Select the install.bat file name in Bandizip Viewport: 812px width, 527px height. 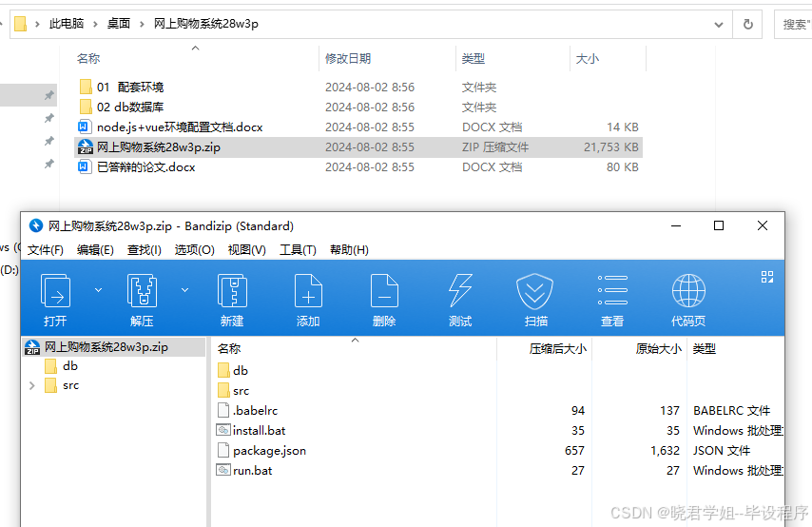(x=259, y=430)
